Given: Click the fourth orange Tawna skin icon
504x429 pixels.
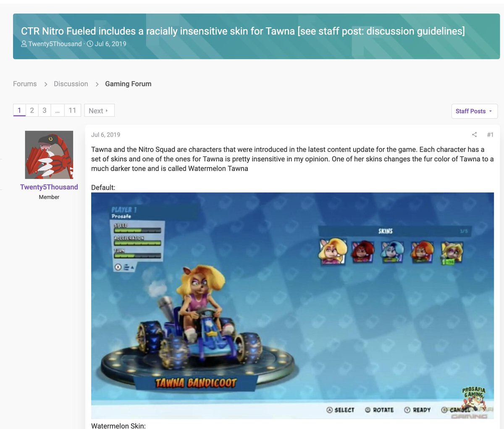Looking at the screenshot, I should [x=422, y=251].
